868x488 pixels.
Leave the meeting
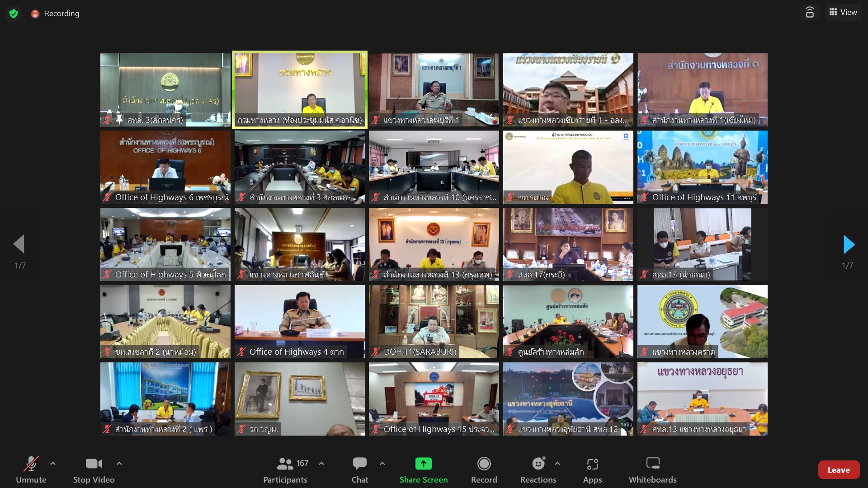(838, 470)
